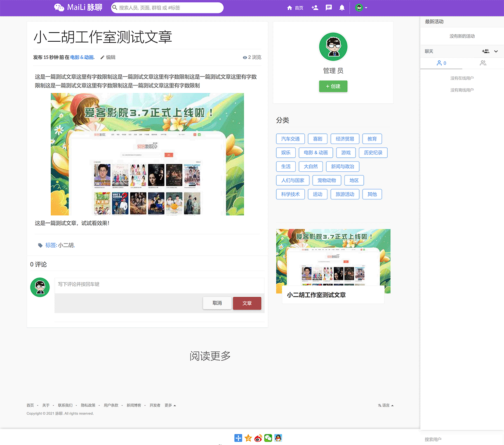Expand the 语言 language selector in footer

click(x=385, y=405)
